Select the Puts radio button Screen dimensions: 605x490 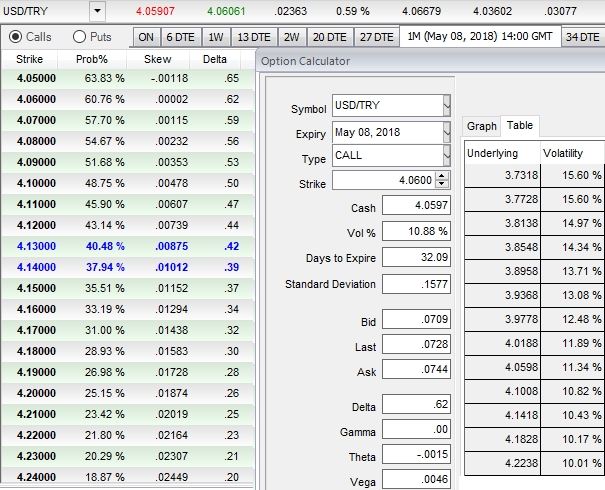tap(79, 37)
